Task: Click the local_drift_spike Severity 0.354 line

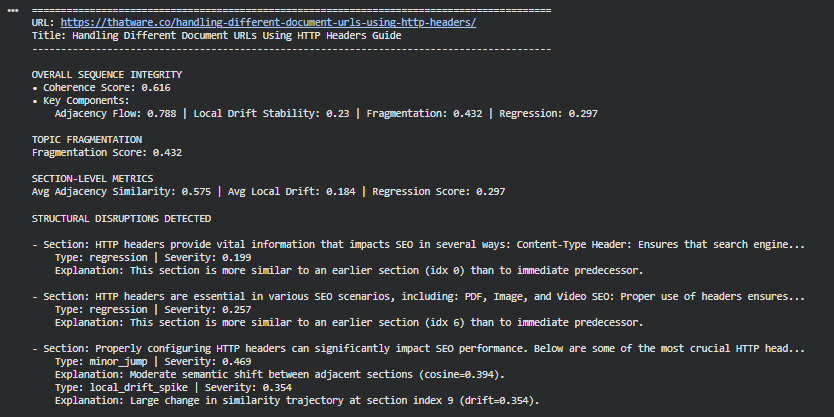Action: (x=158, y=387)
